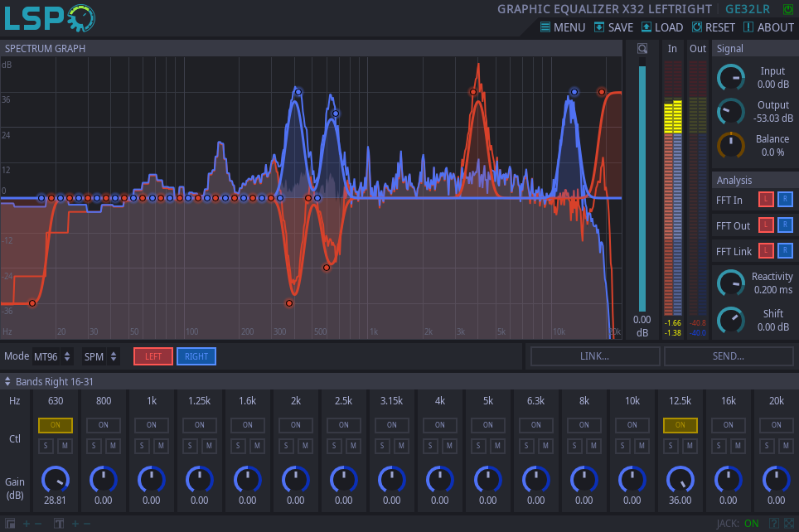This screenshot has width=799, height=532.
Task: Click the Input gain knob
Action: pyautogui.click(x=731, y=78)
